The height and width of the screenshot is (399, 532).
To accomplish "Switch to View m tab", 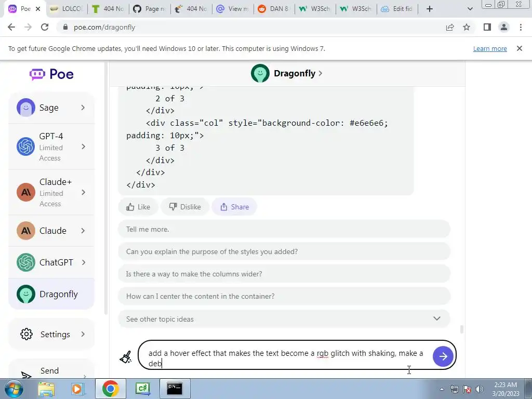I will pyautogui.click(x=233, y=9).
